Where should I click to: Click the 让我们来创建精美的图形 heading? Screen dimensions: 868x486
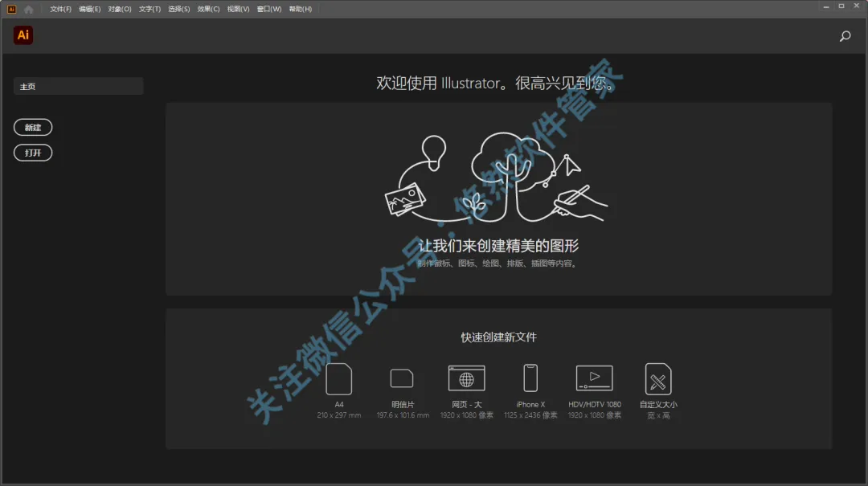pos(498,246)
